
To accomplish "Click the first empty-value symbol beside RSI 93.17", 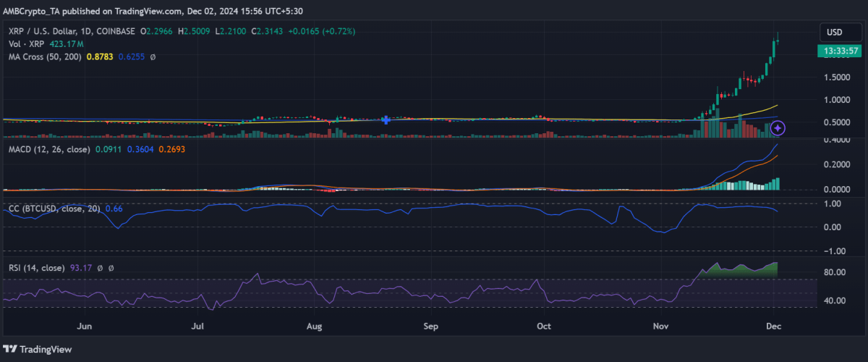I will click(x=99, y=268).
